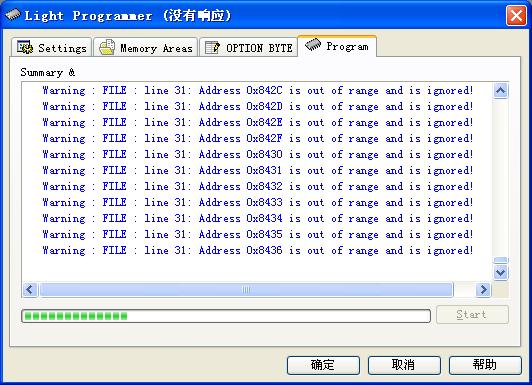Select the warning line for address 0x8433
The height and width of the screenshot is (385, 532).
tap(258, 203)
